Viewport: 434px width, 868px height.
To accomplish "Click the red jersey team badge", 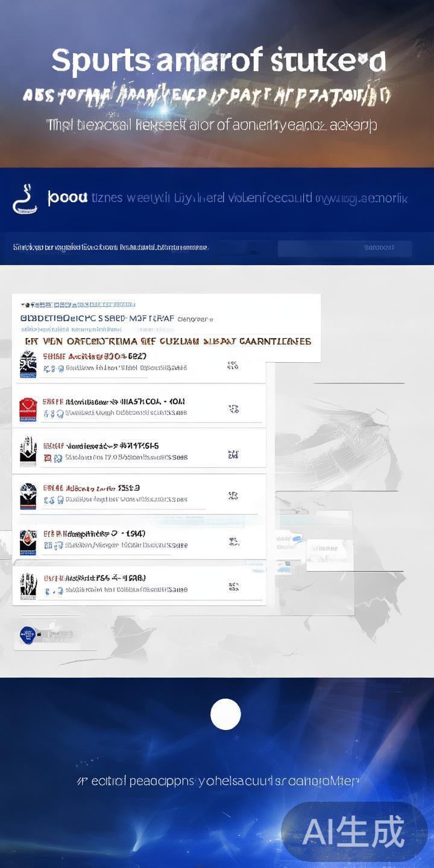I will click(28, 409).
